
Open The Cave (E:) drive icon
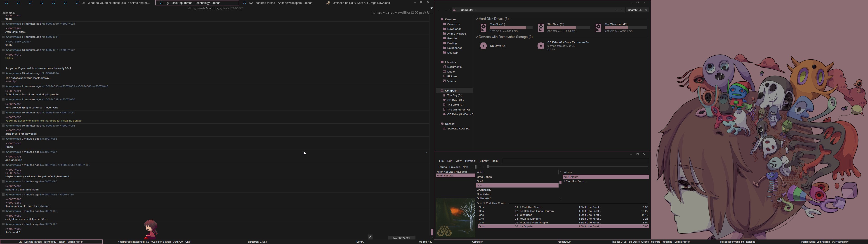pyautogui.click(x=541, y=28)
